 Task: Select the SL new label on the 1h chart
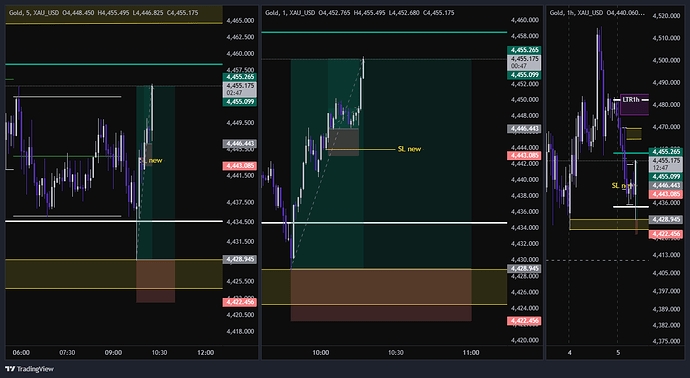pos(621,186)
